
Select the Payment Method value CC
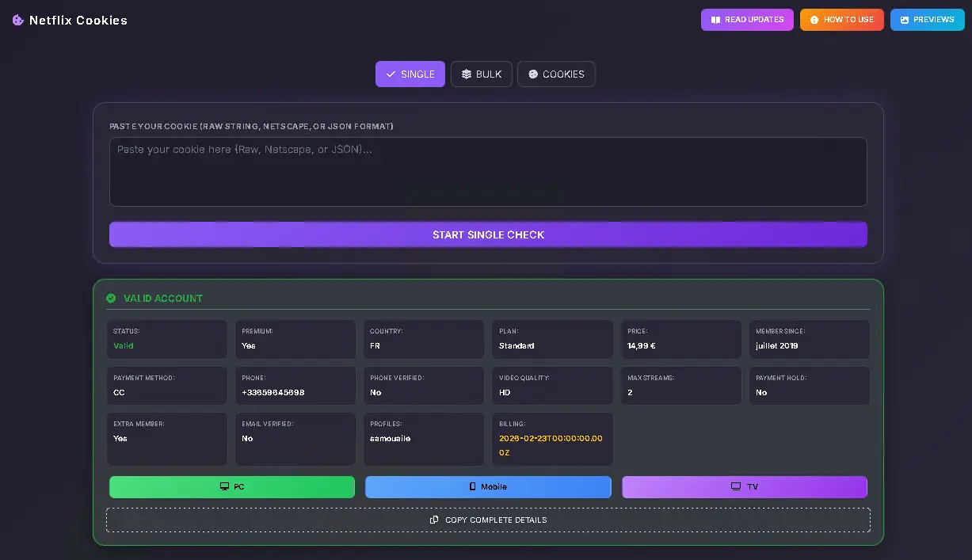click(x=119, y=393)
